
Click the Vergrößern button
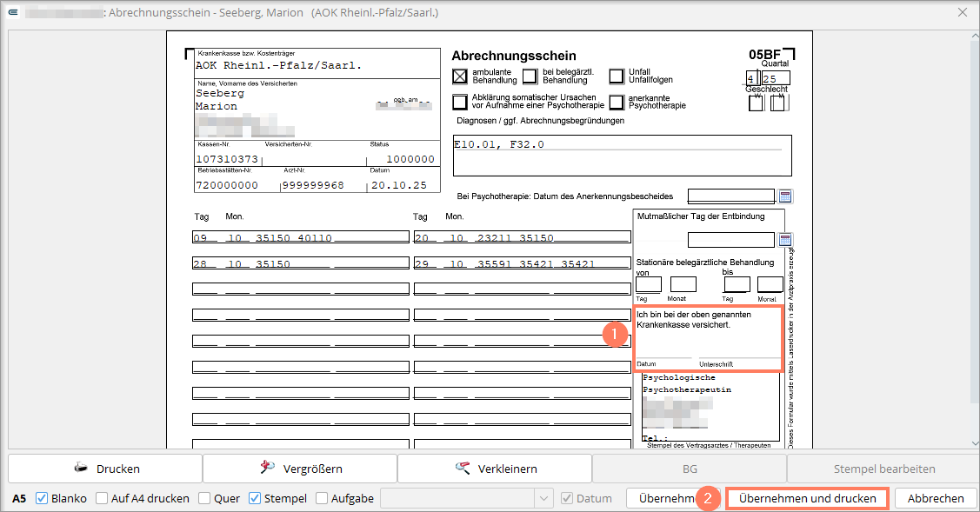(300, 469)
